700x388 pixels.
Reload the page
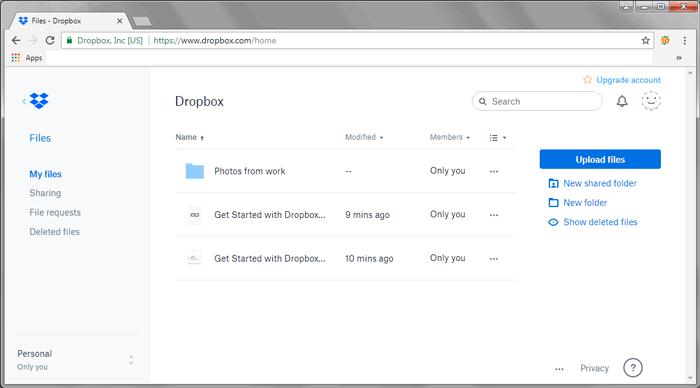tap(50, 41)
